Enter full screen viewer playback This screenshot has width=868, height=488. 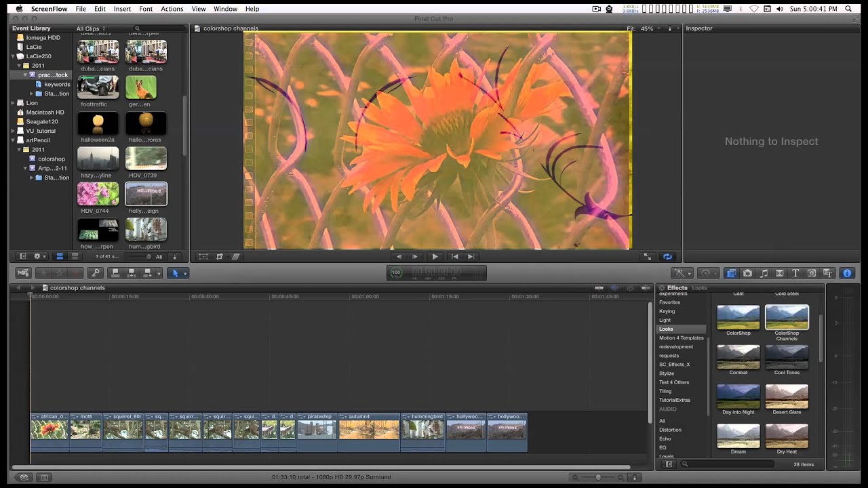click(x=648, y=257)
